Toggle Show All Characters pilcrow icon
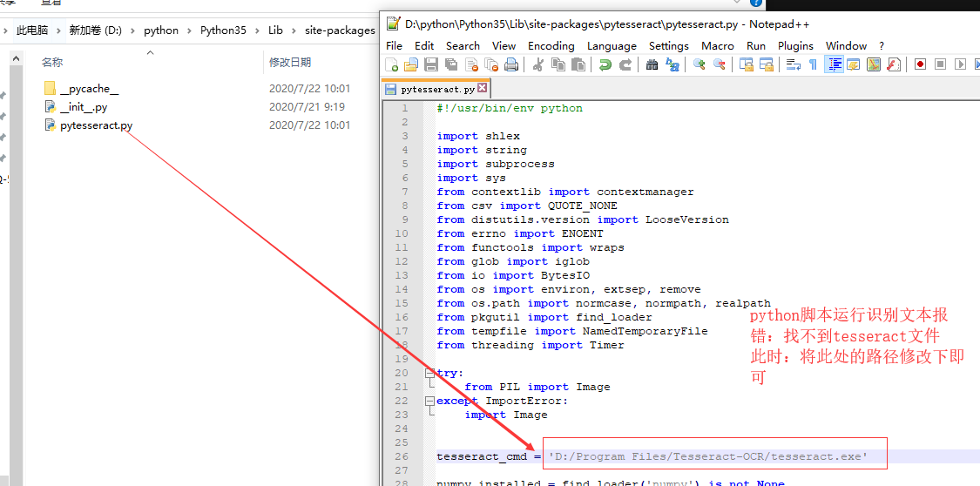 tap(813, 64)
